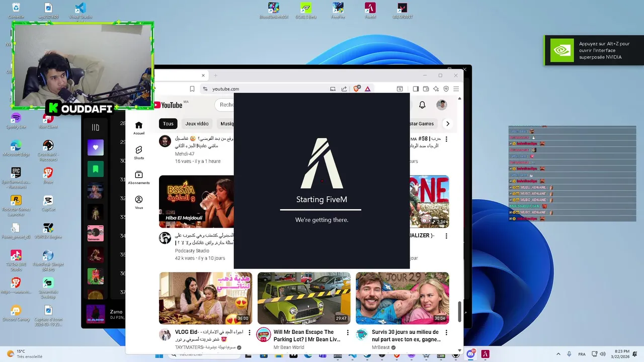Open the Brave Wallet icon
644x362 pixels.
[x=426, y=89]
